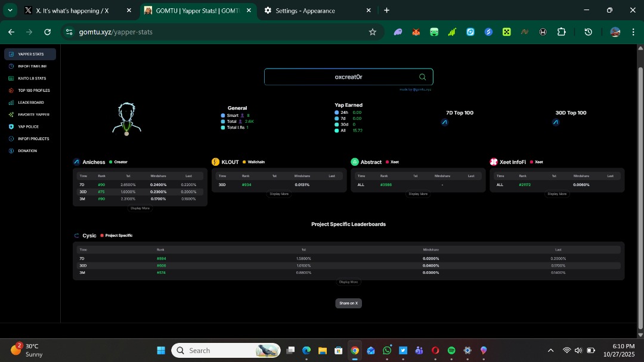
Task: Click the 30D Top 100 project icon
Action: pyautogui.click(x=556, y=122)
